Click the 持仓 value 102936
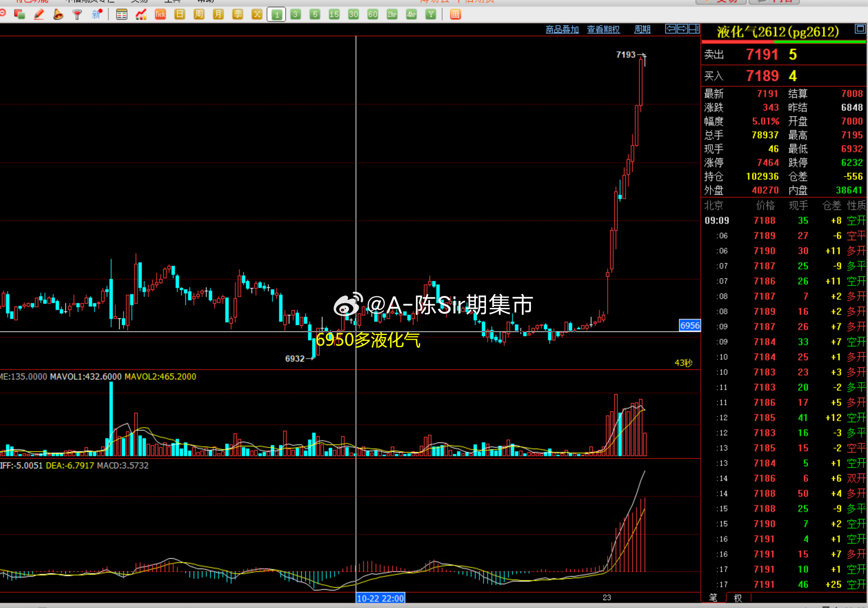The image size is (868, 608). click(762, 176)
